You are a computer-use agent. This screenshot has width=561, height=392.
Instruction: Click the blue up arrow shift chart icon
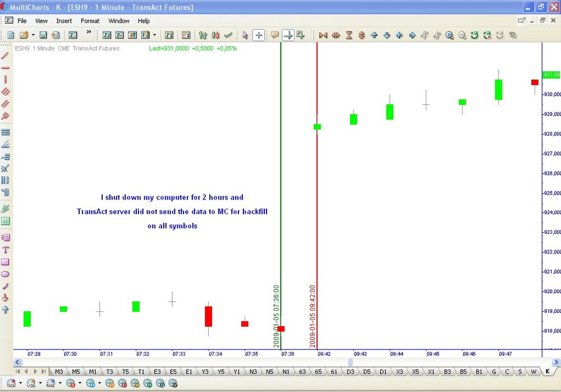[374, 35]
